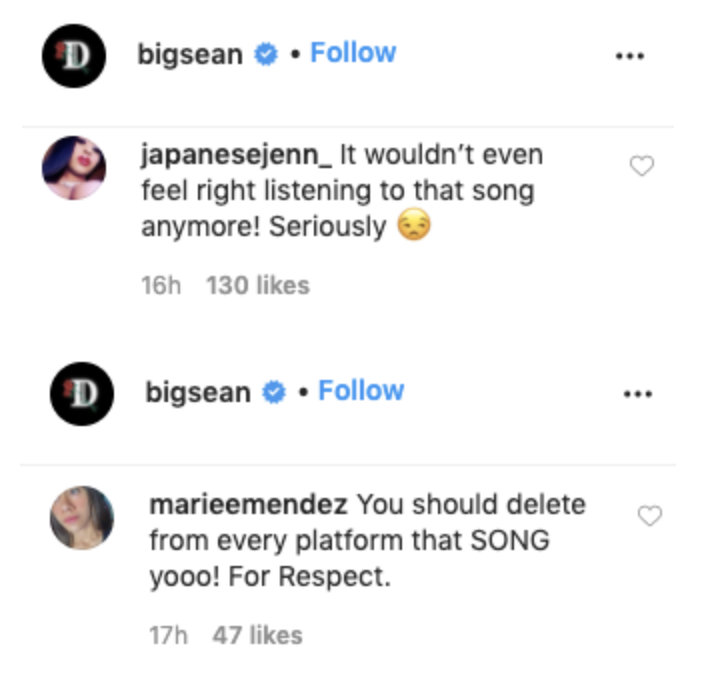Open bigsean's profile picture in the bottom header
The image size is (712, 688).
(81, 393)
